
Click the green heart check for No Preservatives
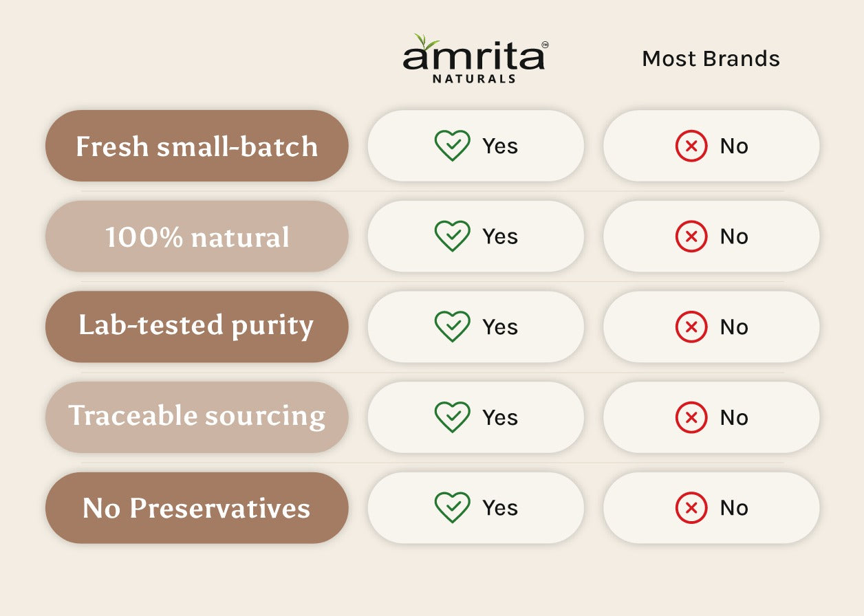(452, 507)
